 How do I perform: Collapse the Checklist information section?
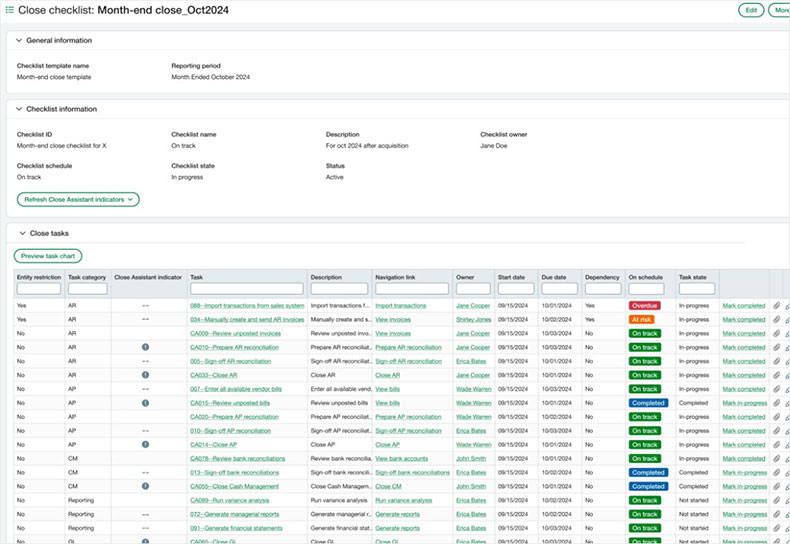tap(18, 109)
